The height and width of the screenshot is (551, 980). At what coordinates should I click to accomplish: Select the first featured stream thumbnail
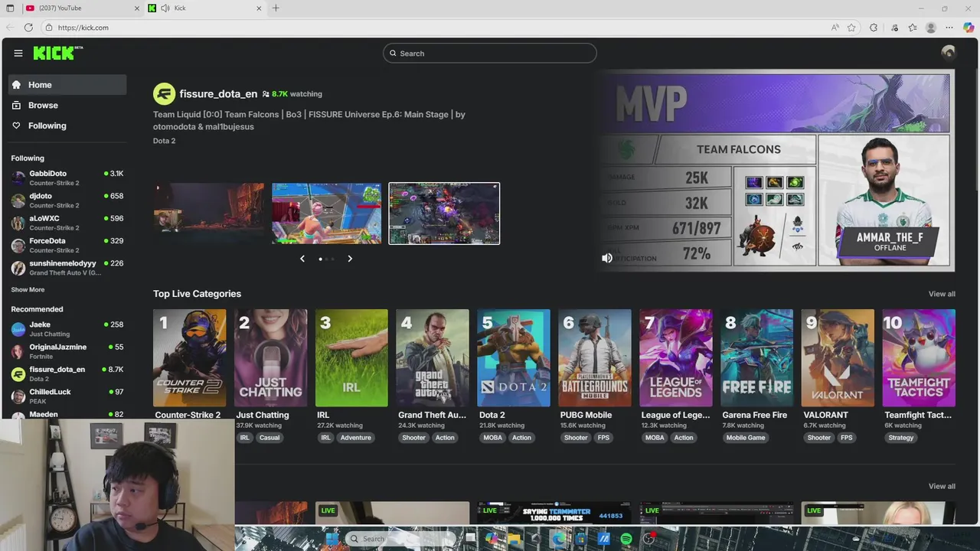click(x=209, y=214)
